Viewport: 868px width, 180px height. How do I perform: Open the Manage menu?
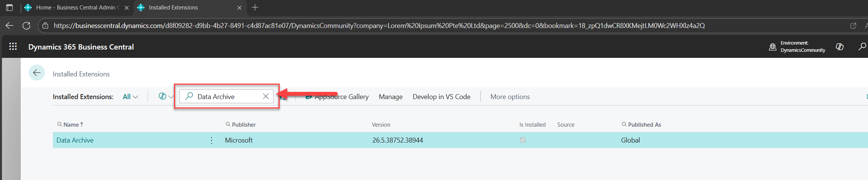(391, 97)
